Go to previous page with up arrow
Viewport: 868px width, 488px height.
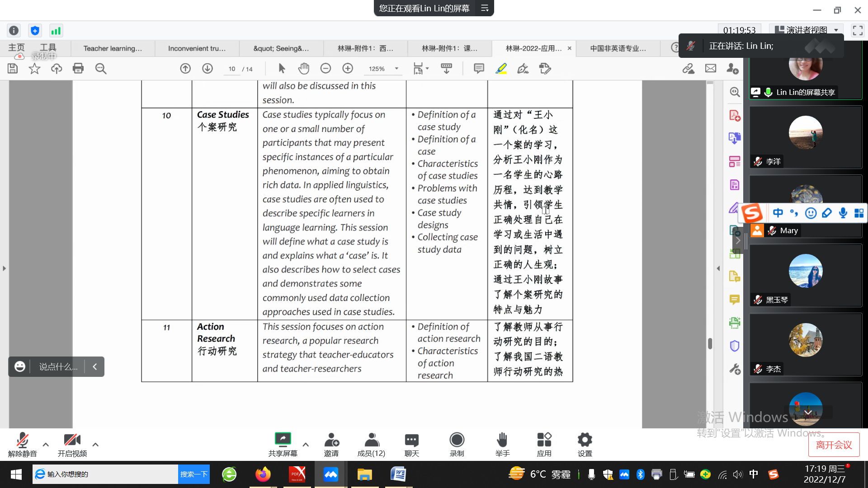pyautogui.click(x=185, y=69)
